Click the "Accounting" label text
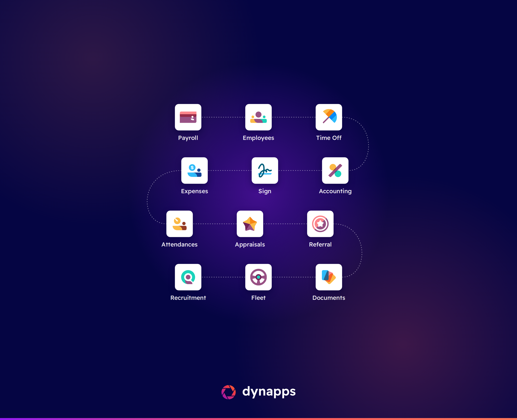This screenshot has width=517, height=420. pyautogui.click(x=335, y=191)
